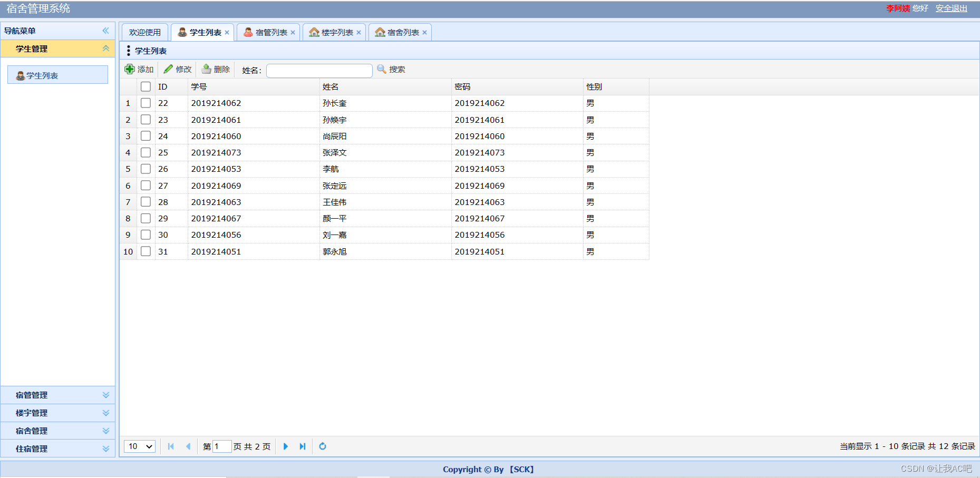Click the 姓名 search input field
Screen dimensions: 980x478
tap(319, 71)
